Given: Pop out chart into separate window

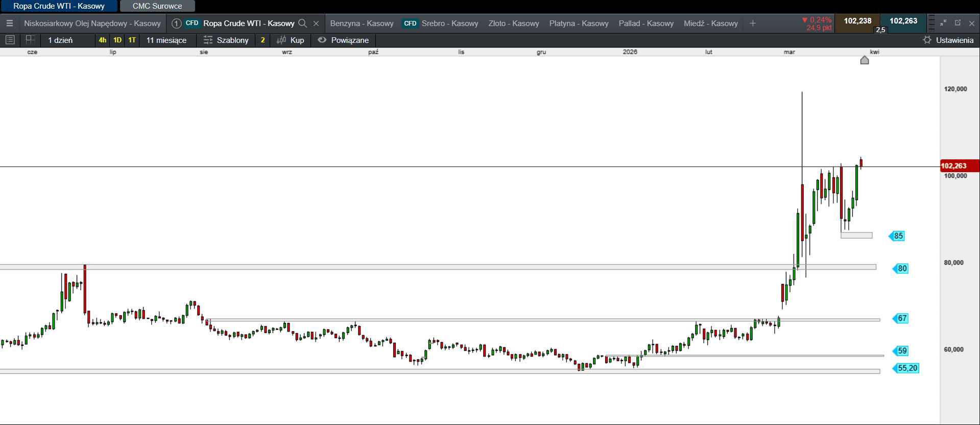Looking at the screenshot, I should 958,23.
